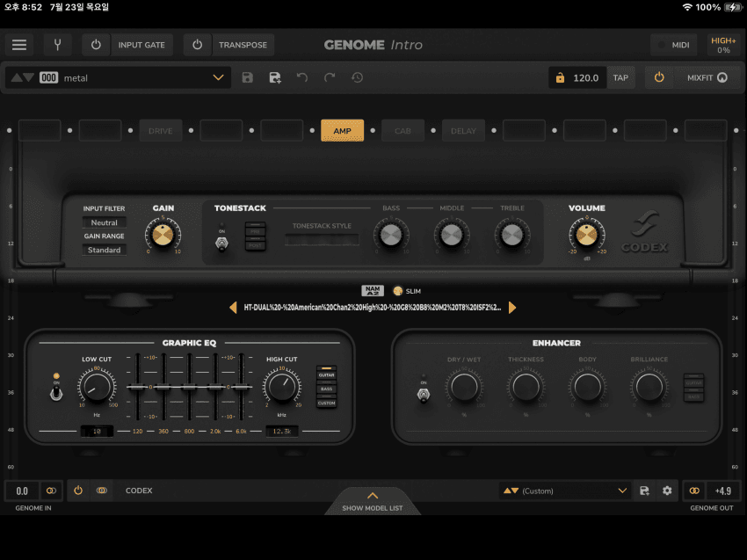Screen dimensions: 747x560
Task: Save the block preset icon
Action: pyautogui.click(x=644, y=491)
